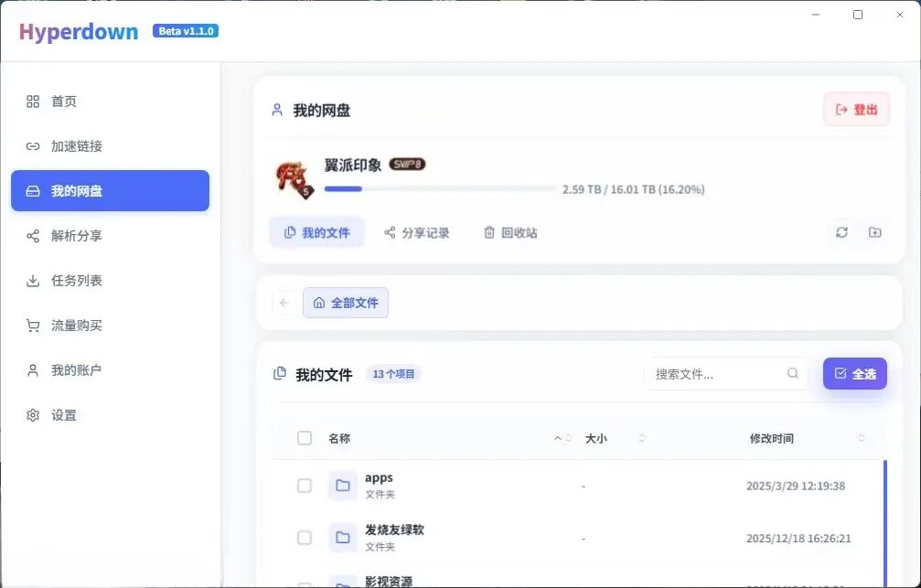Sort files by 名称 column arrows
The height and width of the screenshot is (588, 921).
[x=563, y=439]
